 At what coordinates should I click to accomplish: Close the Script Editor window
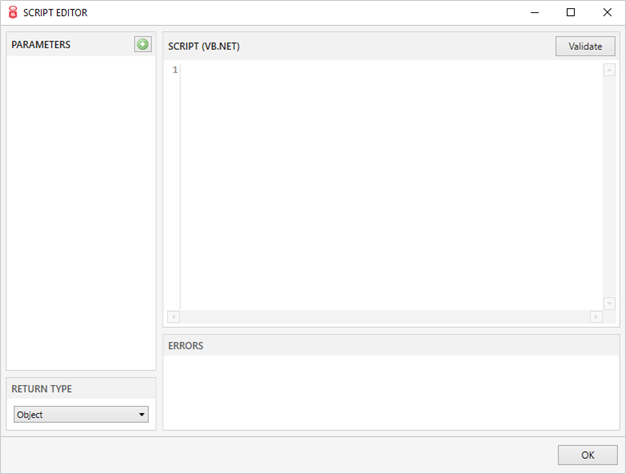606,12
